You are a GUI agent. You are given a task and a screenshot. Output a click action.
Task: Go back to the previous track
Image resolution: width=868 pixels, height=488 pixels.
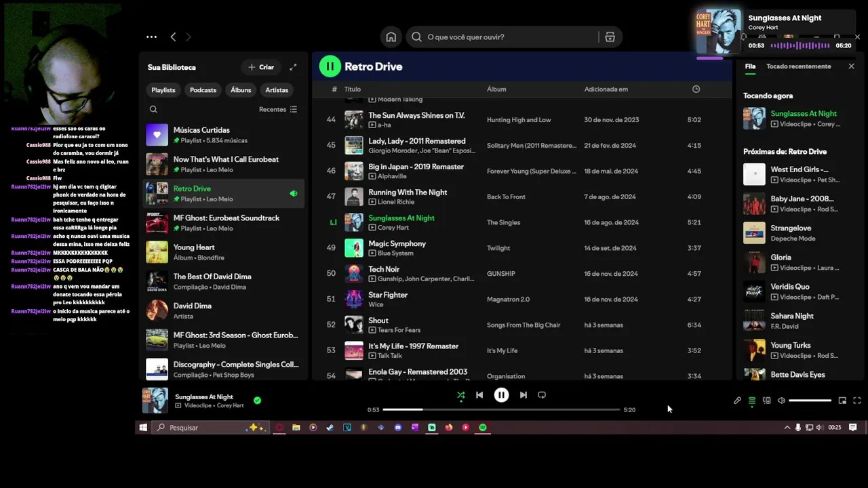coord(479,395)
